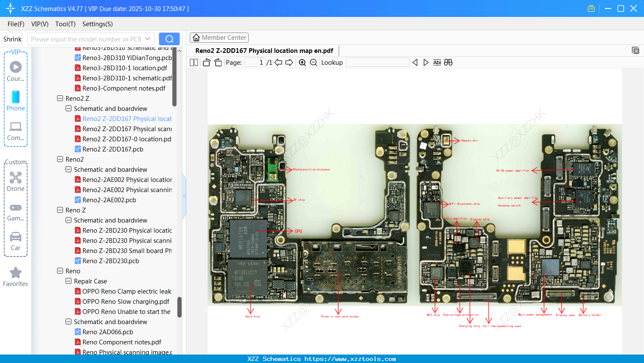The width and height of the screenshot is (644, 363).
Task: Click the blue search button
Action: (169, 39)
